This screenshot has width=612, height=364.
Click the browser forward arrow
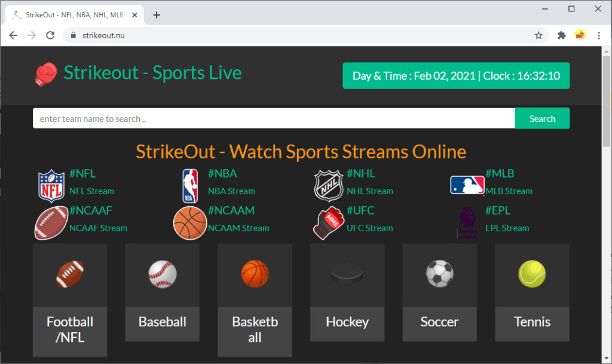pos(32,35)
